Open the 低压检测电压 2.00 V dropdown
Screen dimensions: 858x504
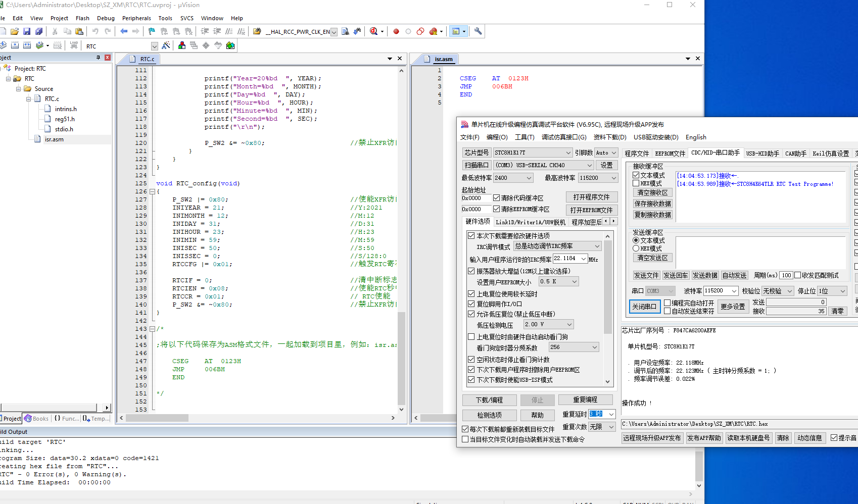click(x=549, y=324)
